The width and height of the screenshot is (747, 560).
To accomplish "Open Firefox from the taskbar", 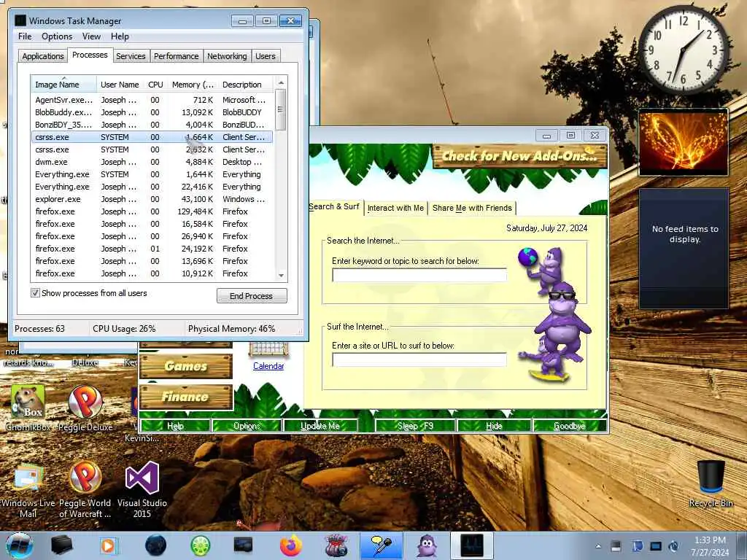I will (x=290, y=545).
